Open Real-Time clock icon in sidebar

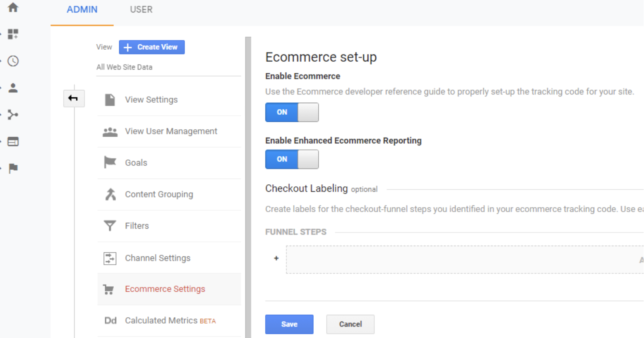(13, 61)
